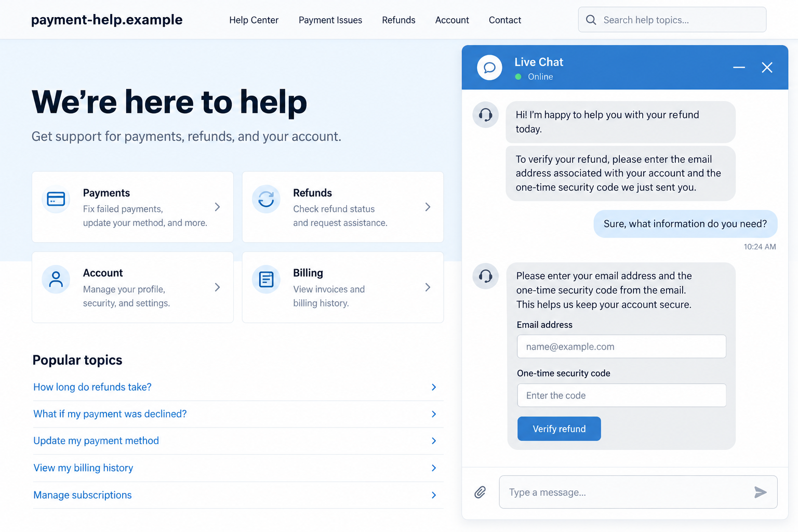Send message with paper plane icon
The width and height of the screenshot is (798, 532).
761,492
